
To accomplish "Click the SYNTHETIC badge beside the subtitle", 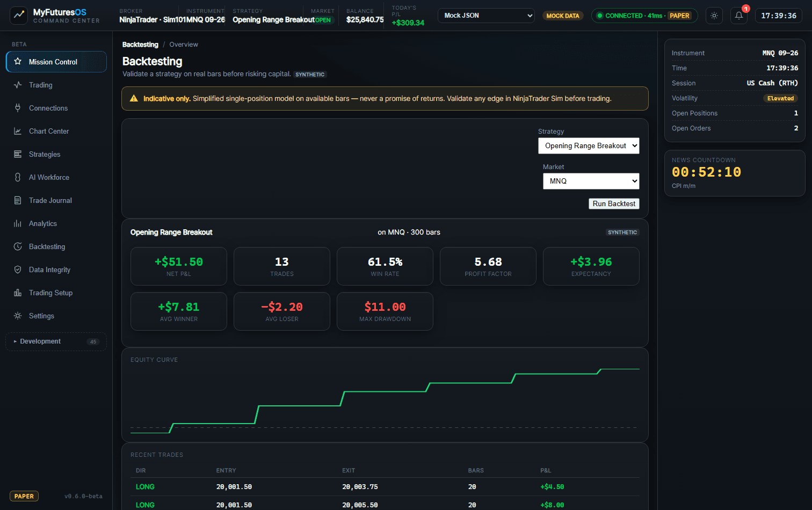I will point(310,75).
